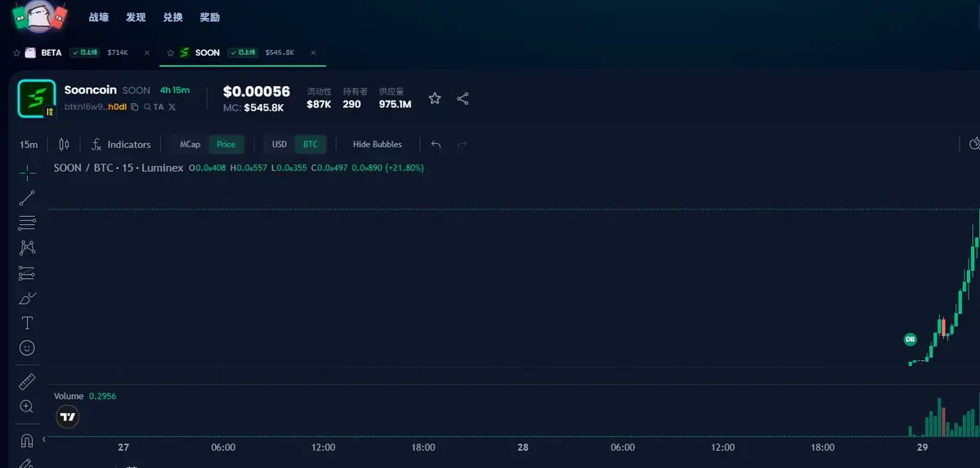Star the BETA tab as favorite
This screenshot has height=468, width=980.
(x=16, y=52)
